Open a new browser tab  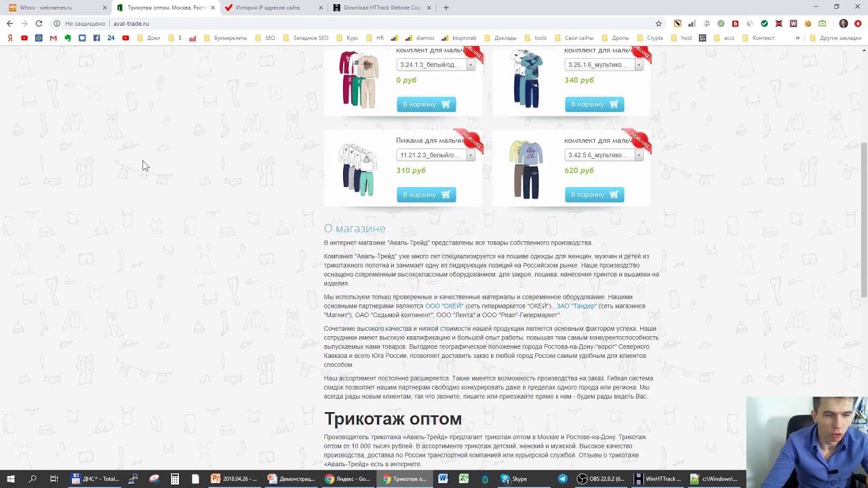click(446, 7)
